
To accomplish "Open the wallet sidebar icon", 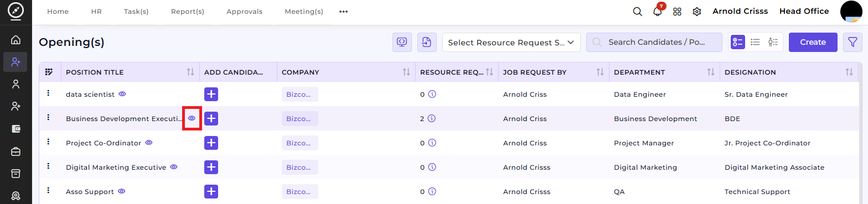I will pos(15,128).
